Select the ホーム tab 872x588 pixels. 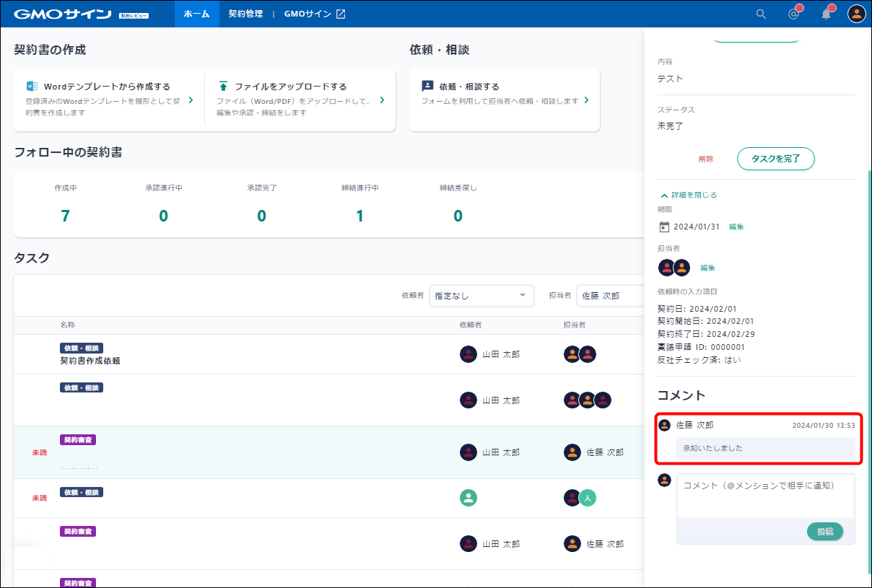click(x=196, y=14)
